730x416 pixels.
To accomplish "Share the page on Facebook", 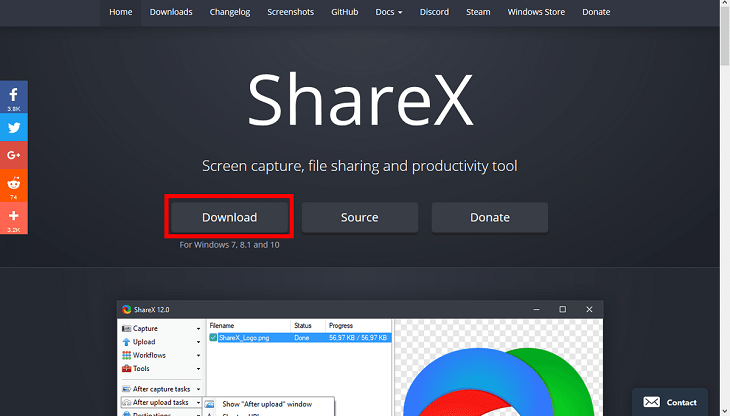I will point(13,95).
